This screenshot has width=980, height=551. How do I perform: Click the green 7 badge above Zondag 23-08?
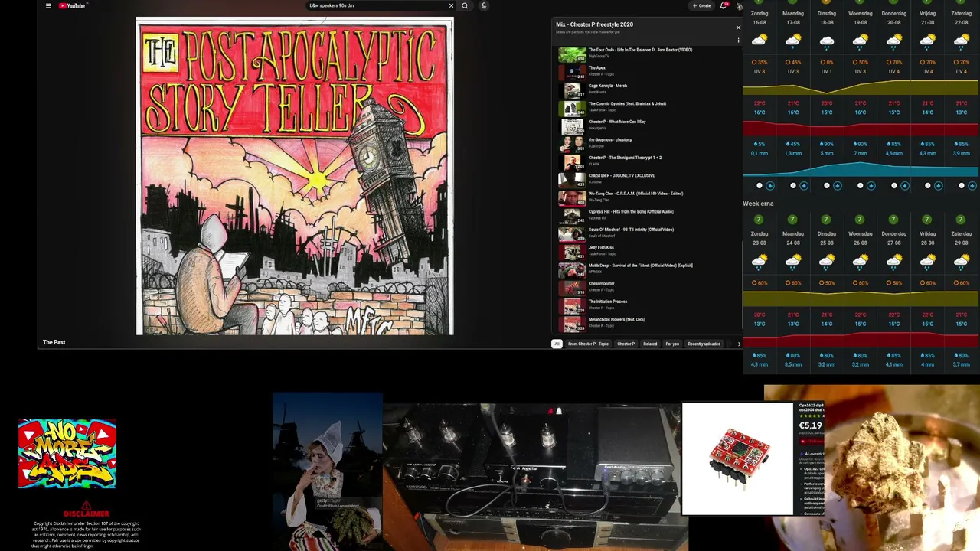click(759, 220)
